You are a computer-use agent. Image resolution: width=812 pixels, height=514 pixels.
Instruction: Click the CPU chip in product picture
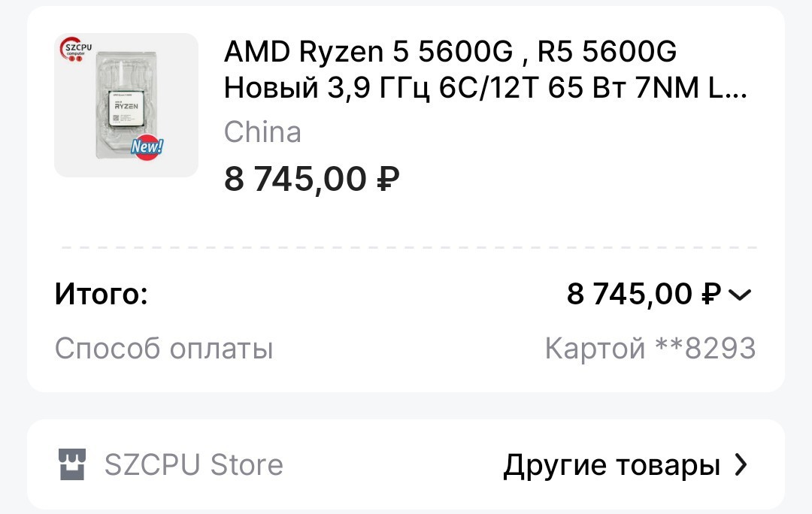pyautogui.click(x=126, y=109)
